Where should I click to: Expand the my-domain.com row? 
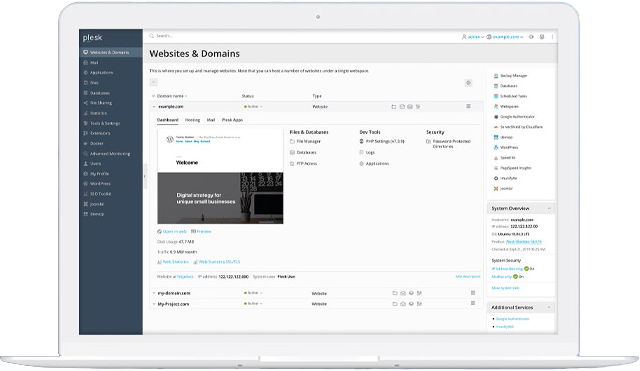point(154,293)
